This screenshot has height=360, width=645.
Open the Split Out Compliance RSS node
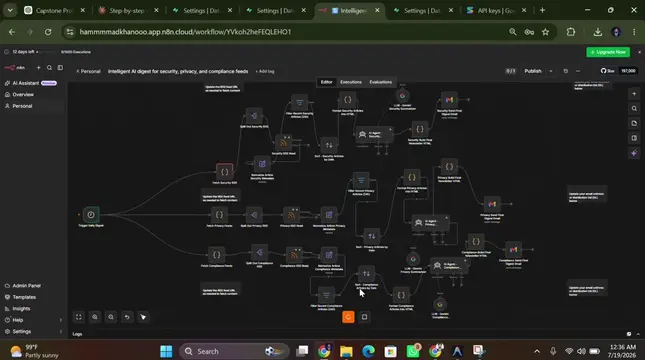click(x=260, y=252)
